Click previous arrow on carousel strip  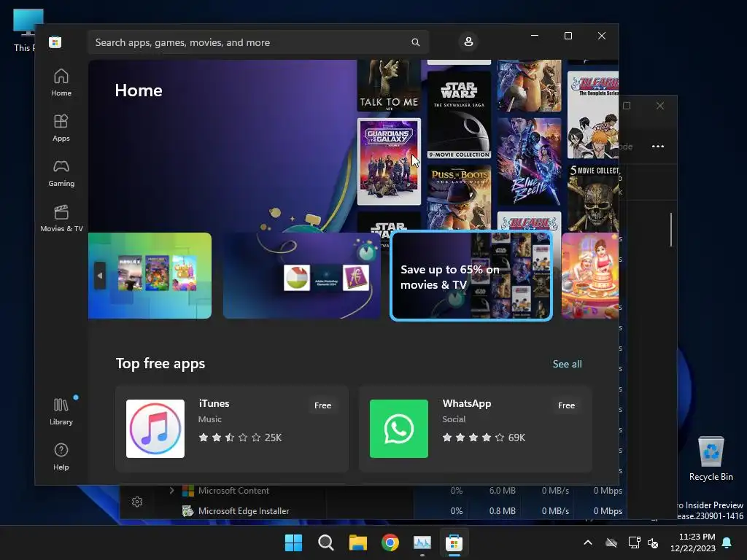click(99, 275)
